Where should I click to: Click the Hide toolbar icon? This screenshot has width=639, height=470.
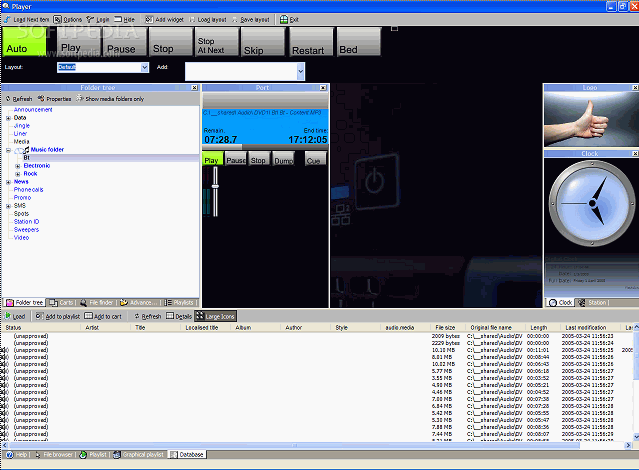point(118,20)
